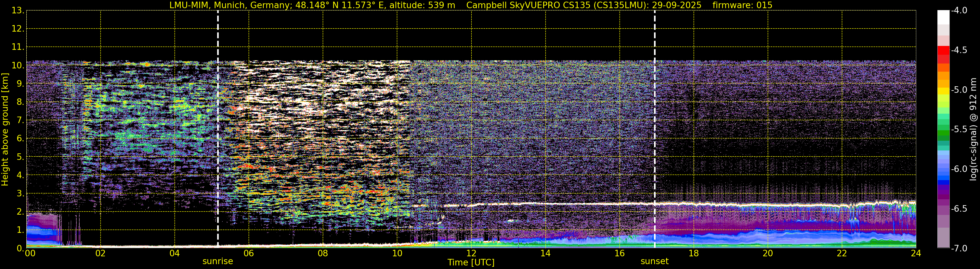Click the Time [UTC] axis label
The image size is (980, 269).
coord(471,262)
